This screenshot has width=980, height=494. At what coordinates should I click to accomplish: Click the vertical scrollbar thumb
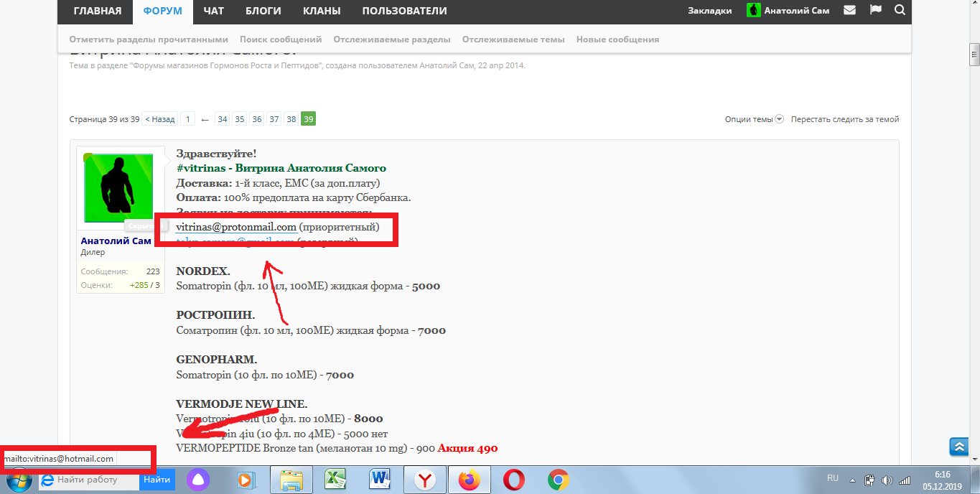(974, 54)
